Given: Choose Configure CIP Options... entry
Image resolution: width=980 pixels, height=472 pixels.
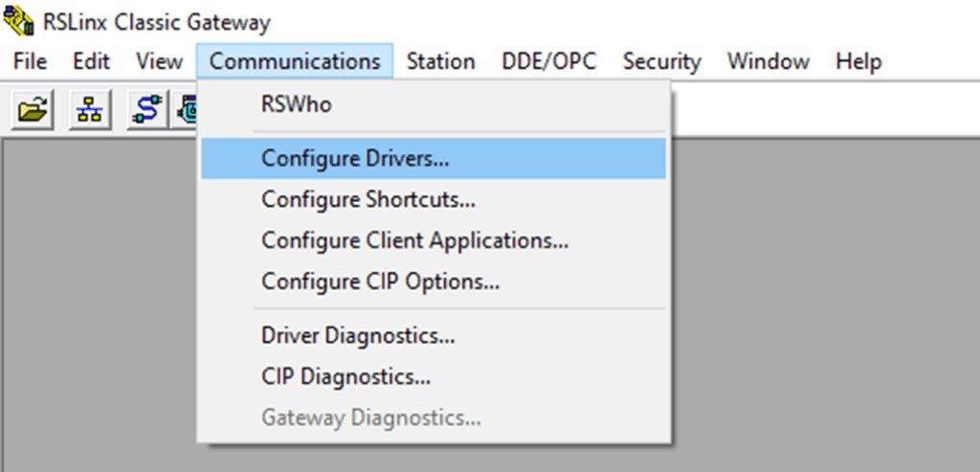Looking at the screenshot, I should 380,281.
